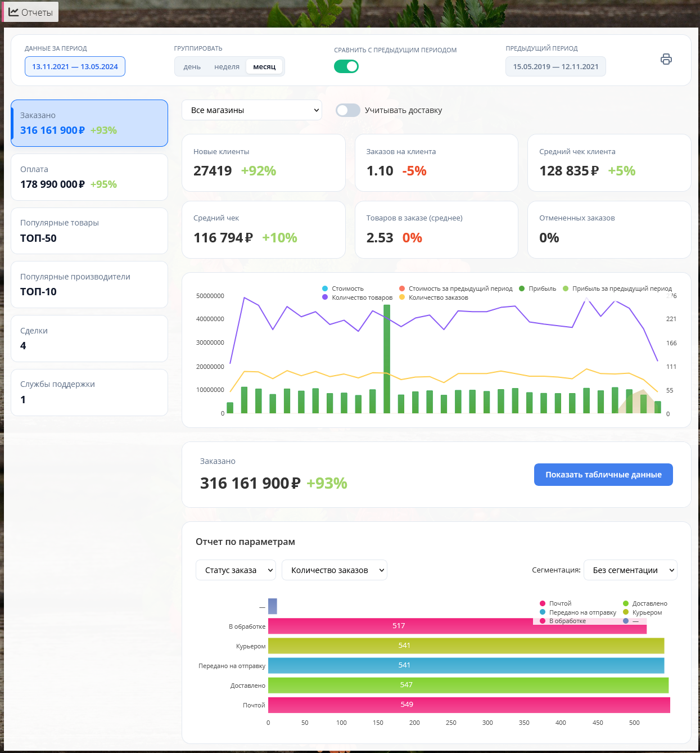Toggle Почтой legend marker in bar chart

543,603
